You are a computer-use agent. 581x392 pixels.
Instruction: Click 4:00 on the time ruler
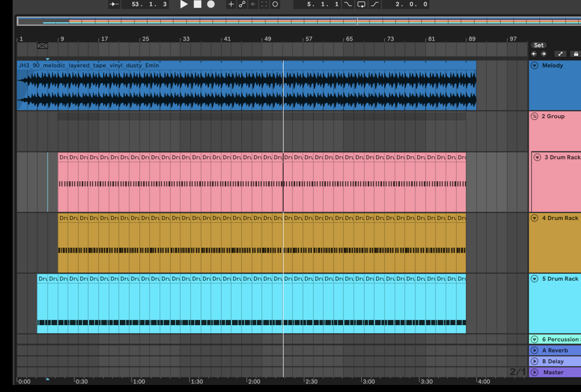[484, 381]
